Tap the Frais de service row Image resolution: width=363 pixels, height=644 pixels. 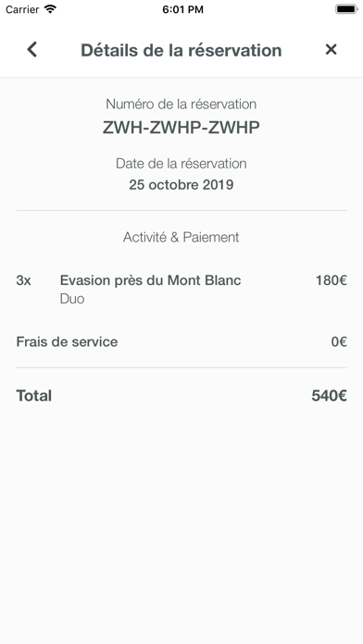pyautogui.click(x=181, y=341)
